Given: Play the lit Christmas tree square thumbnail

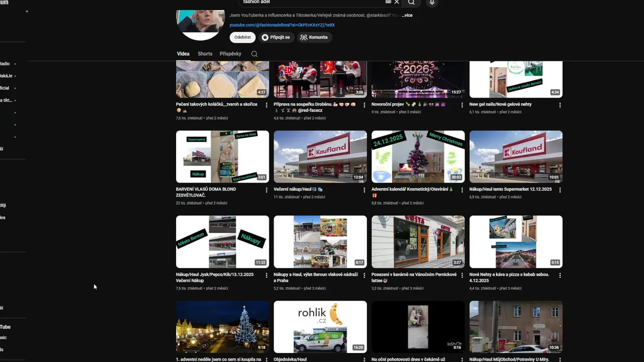Looking at the screenshot, I should [x=222, y=327].
